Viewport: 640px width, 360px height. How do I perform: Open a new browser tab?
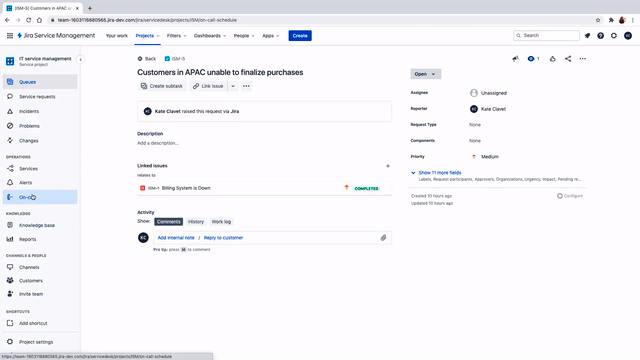[x=90, y=8]
